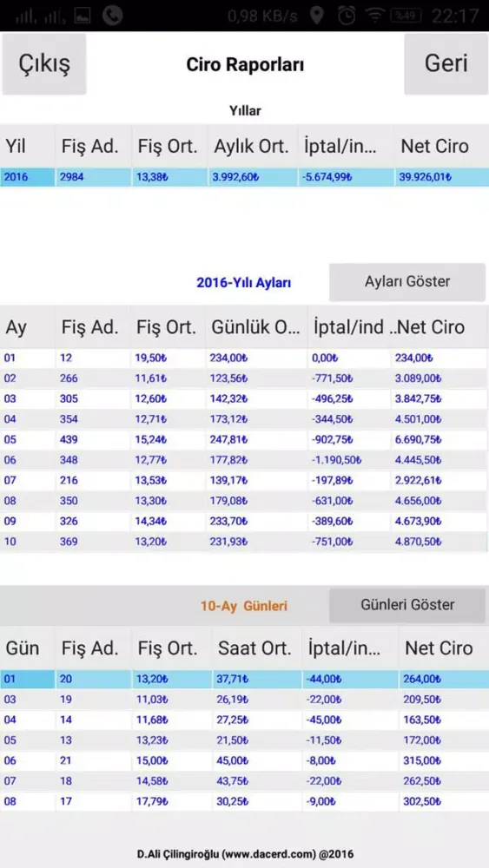Select day 04 row
The height and width of the screenshot is (868, 489).
coord(244,720)
